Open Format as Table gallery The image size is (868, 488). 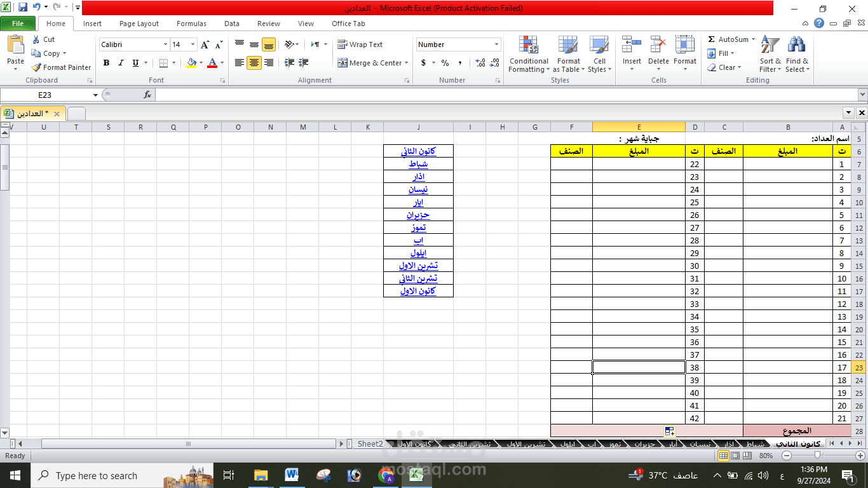click(568, 55)
